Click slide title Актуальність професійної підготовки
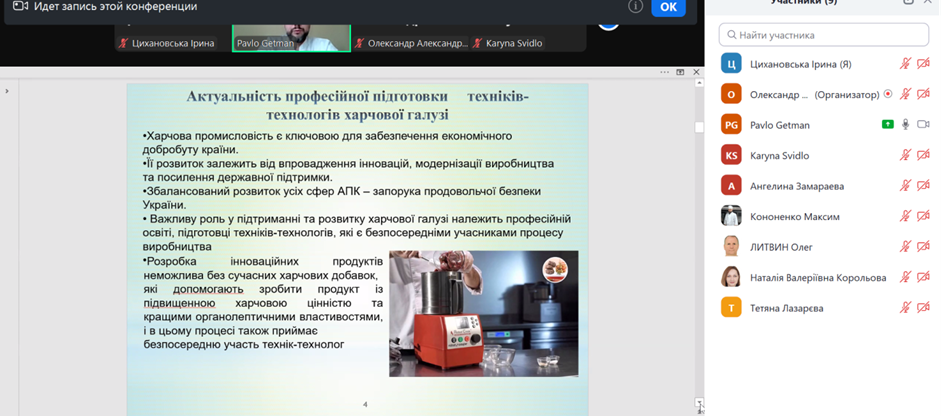Viewport: 944px width, 416px height. click(358, 105)
